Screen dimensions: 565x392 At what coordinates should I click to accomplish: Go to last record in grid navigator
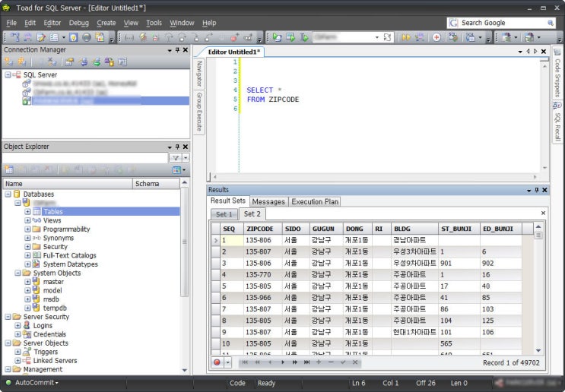[x=306, y=362]
